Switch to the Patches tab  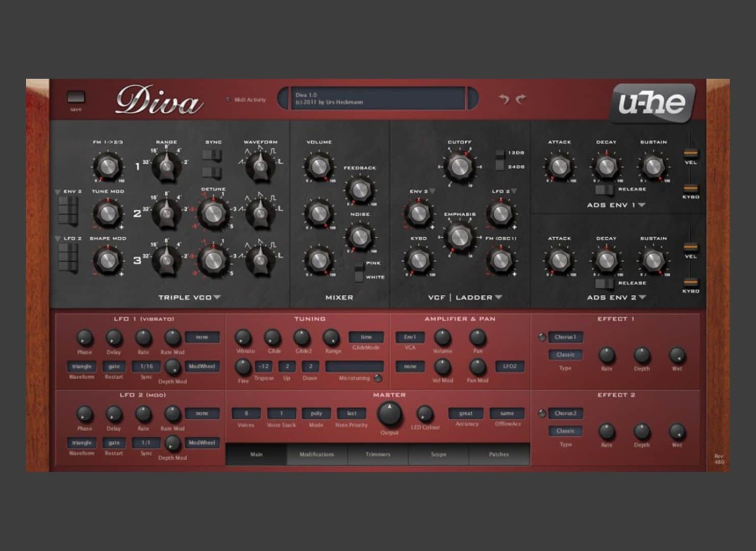pos(499,454)
